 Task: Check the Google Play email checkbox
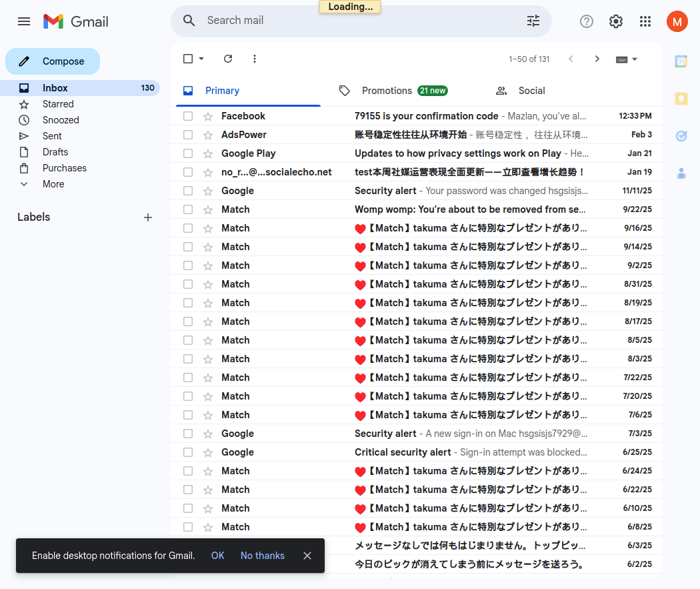pyautogui.click(x=188, y=153)
